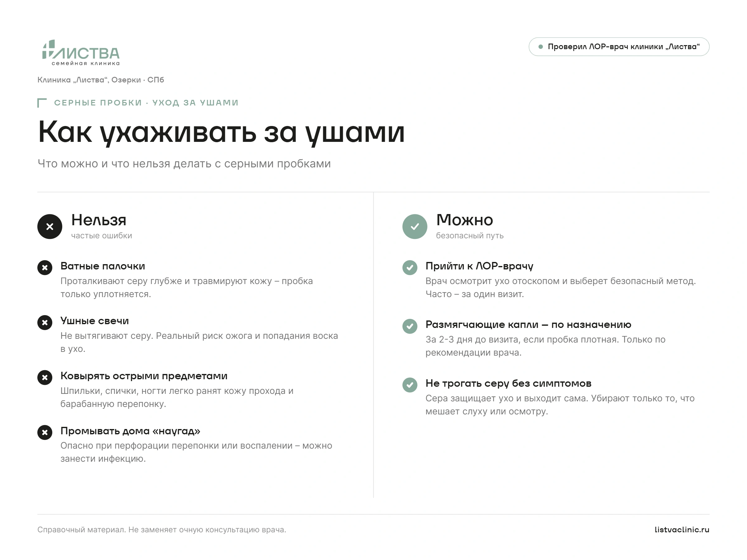Click the семейная клиника tagline under the logo
747x560 pixels.
tap(86, 63)
